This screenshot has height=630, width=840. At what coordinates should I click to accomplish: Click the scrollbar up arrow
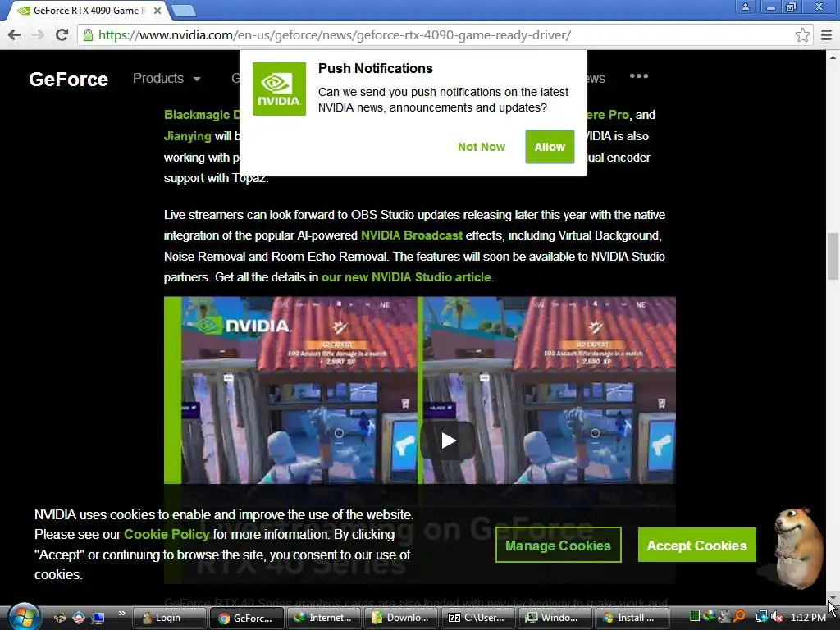(x=833, y=57)
